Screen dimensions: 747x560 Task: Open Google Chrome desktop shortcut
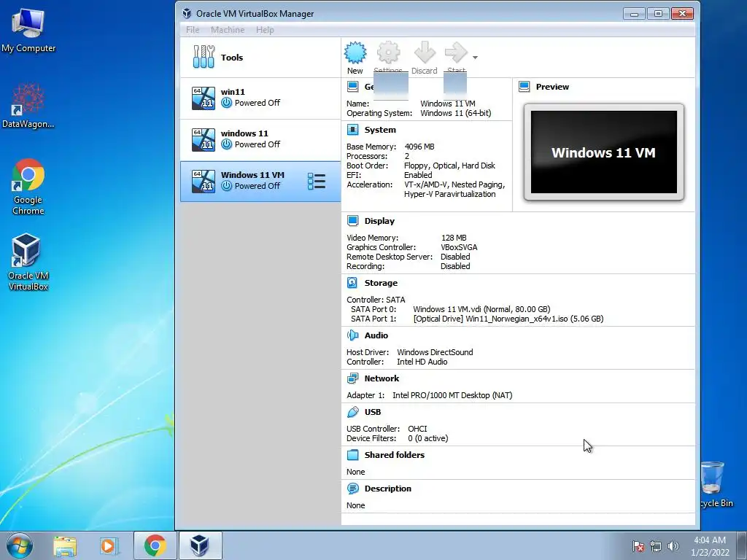[28, 187]
